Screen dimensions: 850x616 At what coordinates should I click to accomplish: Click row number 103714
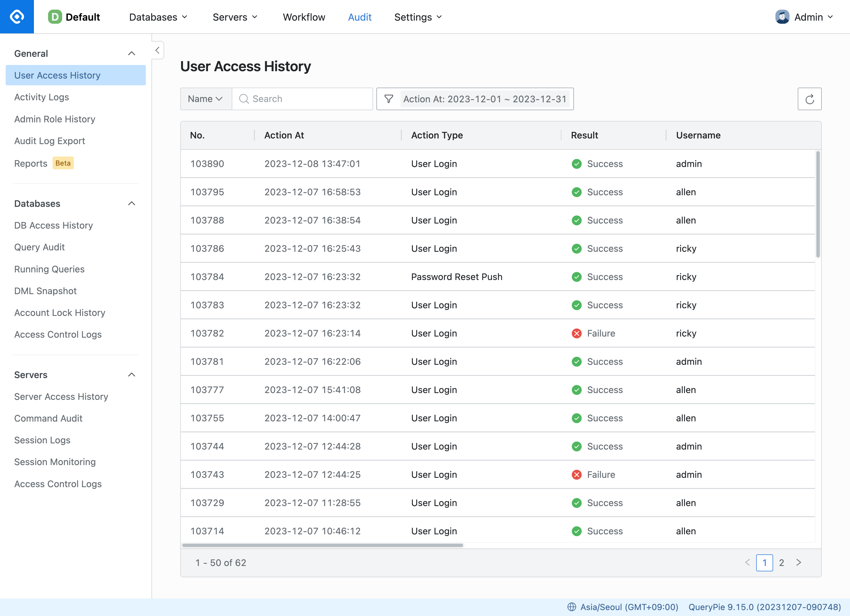[x=207, y=531]
